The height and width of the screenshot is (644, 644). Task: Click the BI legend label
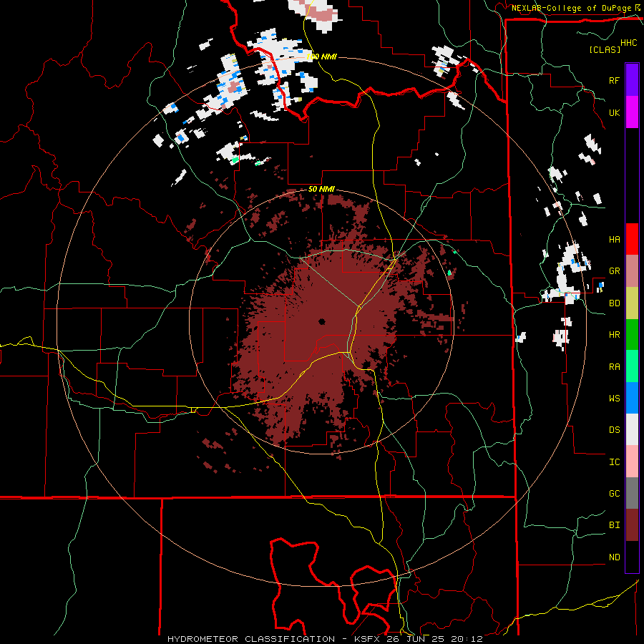(x=614, y=525)
